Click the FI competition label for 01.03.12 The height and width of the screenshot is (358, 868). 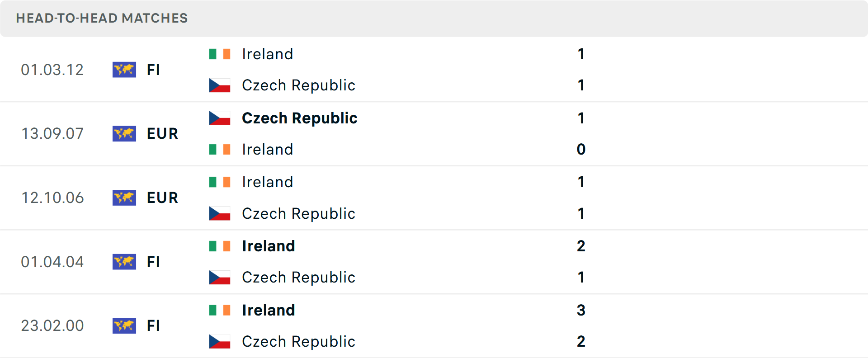[153, 70]
